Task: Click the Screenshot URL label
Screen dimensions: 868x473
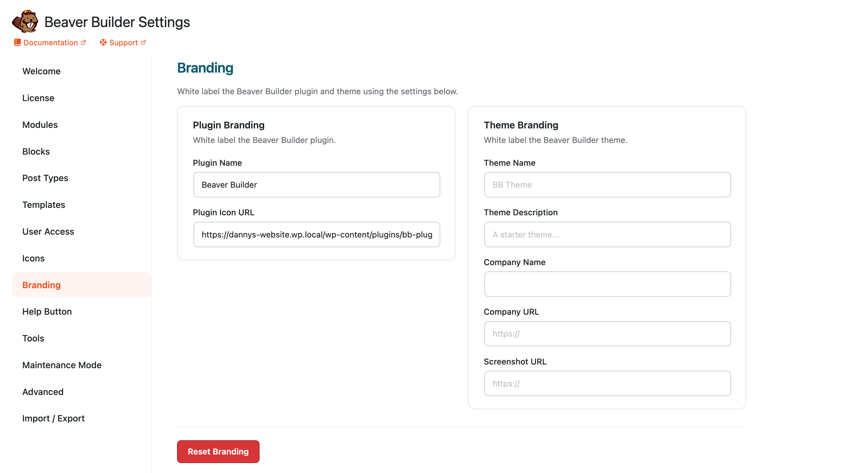Action: click(515, 361)
